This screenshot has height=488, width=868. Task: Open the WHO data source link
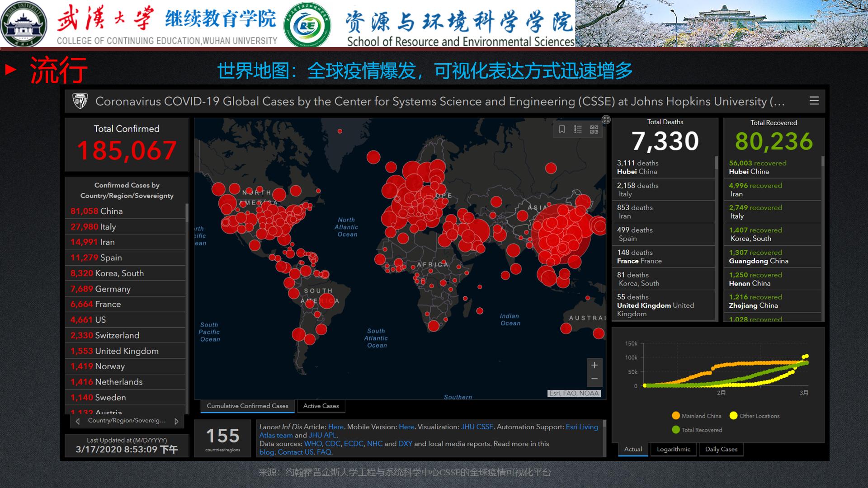click(312, 444)
